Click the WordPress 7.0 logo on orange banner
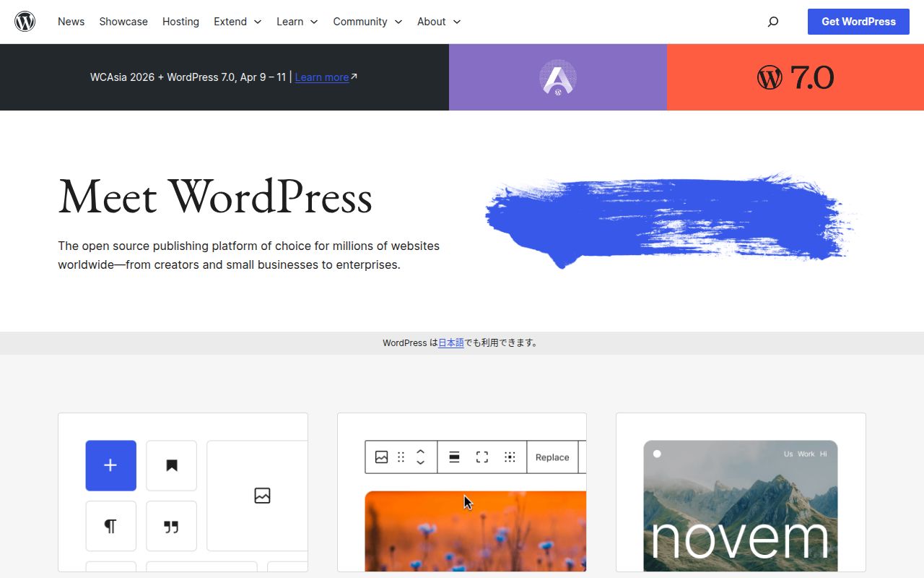 point(796,77)
